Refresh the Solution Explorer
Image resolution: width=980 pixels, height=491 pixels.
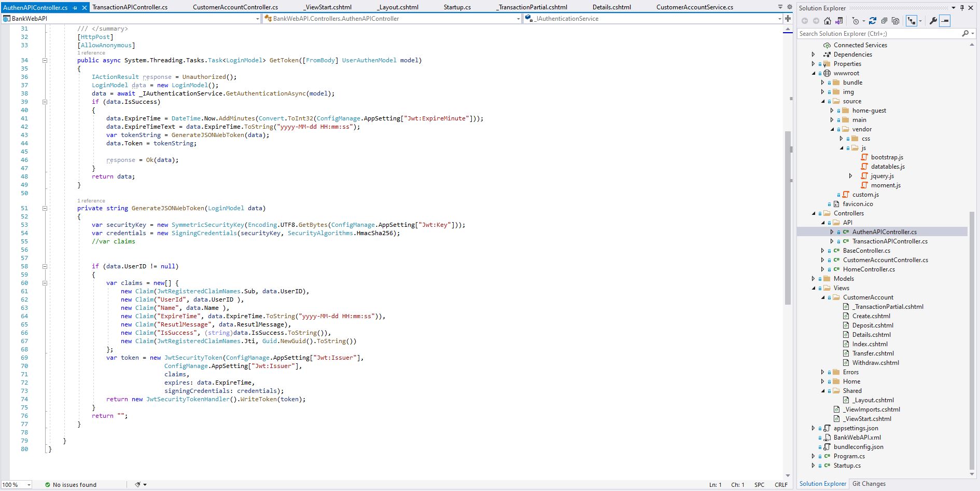click(x=873, y=21)
